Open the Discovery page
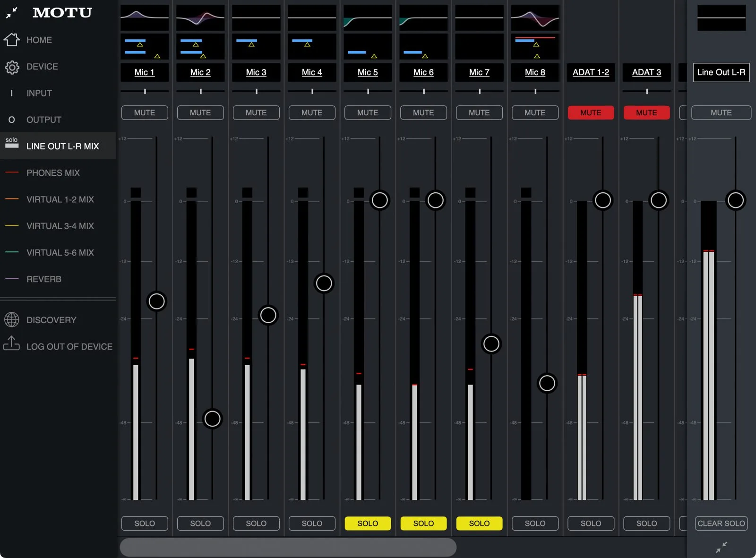This screenshot has height=558, width=756. 58,320
